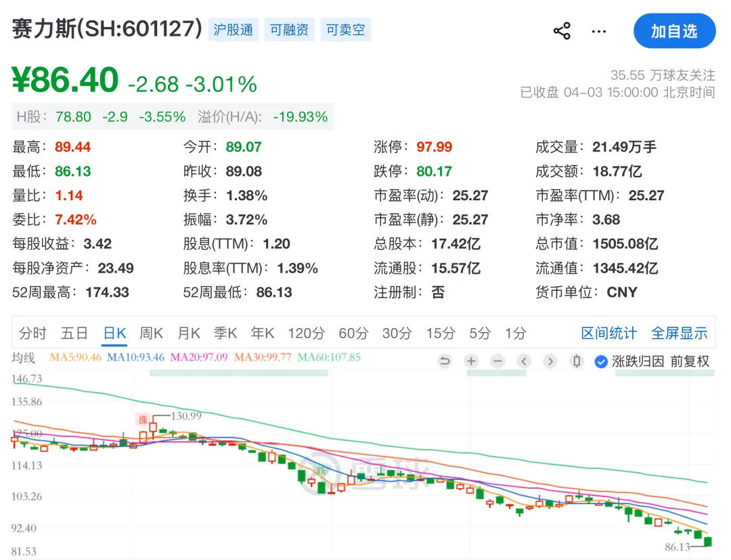Open the three-dot more options menu
This screenshot has width=731, height=560.
(598, 31)
